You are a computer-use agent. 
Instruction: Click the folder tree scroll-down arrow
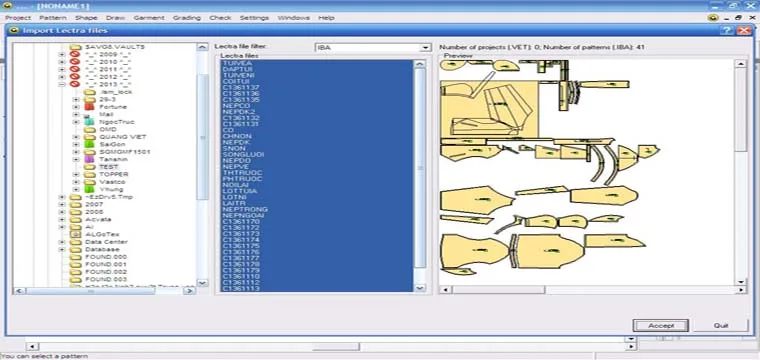pyautogui.click(x=203, y=282)
